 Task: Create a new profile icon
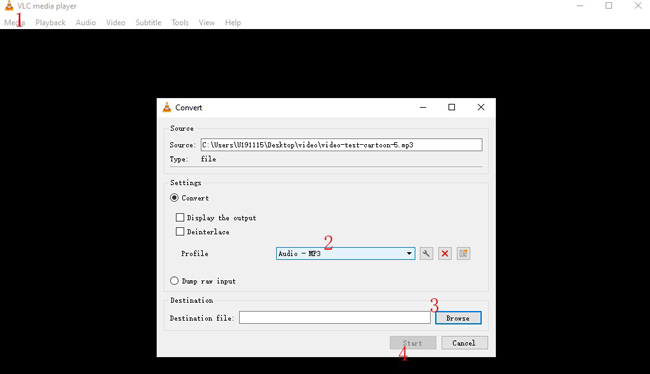(x=463, y=253)
